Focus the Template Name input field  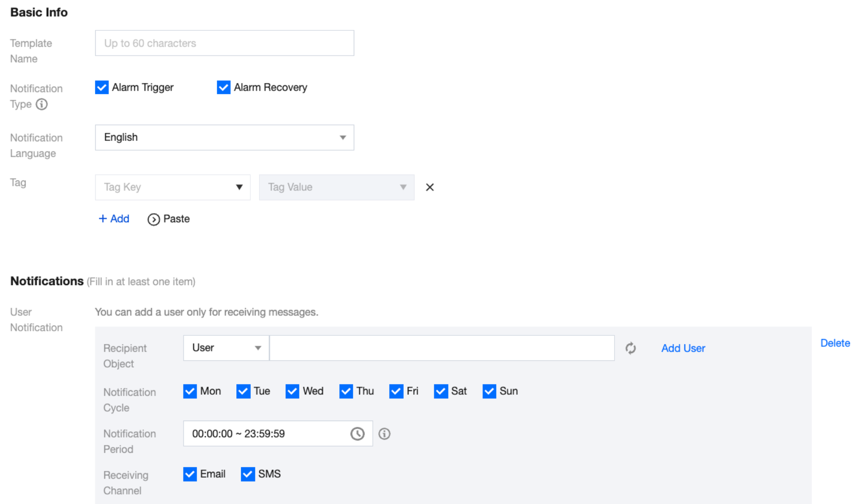[x=225, y=43]
